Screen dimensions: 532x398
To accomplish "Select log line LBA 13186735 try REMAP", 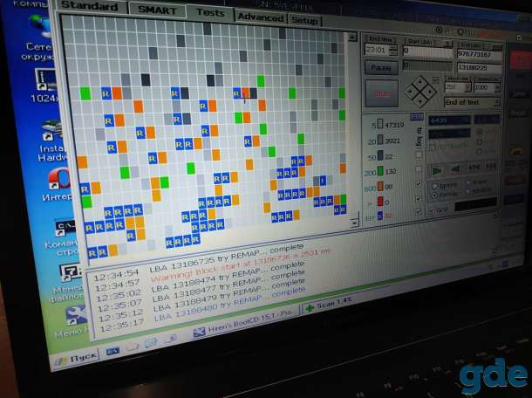I will pyautogui.click(x=226, y=258).
